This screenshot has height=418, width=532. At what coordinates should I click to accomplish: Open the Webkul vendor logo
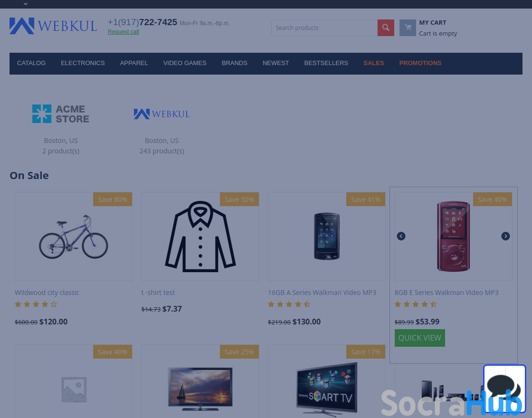(x=161, y=114)
